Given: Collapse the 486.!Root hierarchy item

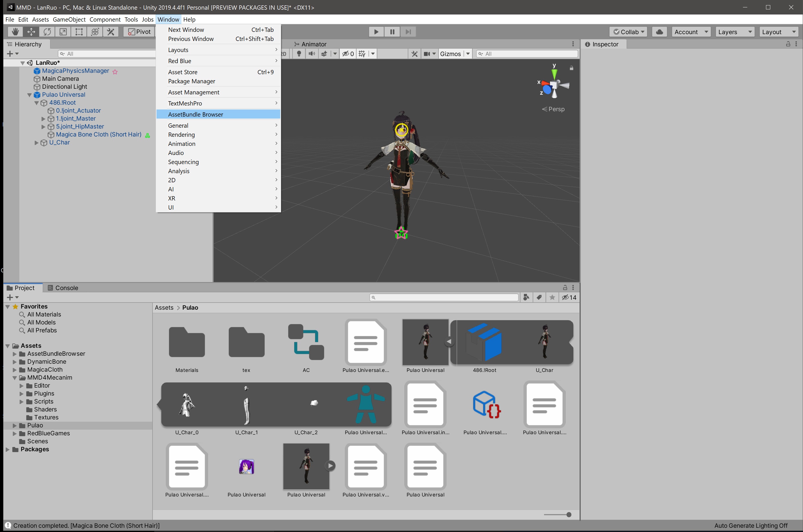Looking at the screenshot, I should (37, 103).
